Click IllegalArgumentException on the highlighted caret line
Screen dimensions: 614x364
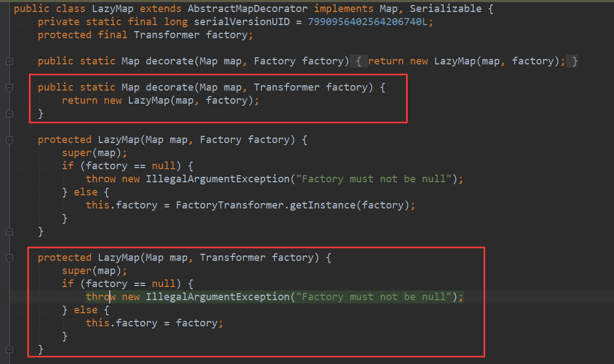coord(218,297)
